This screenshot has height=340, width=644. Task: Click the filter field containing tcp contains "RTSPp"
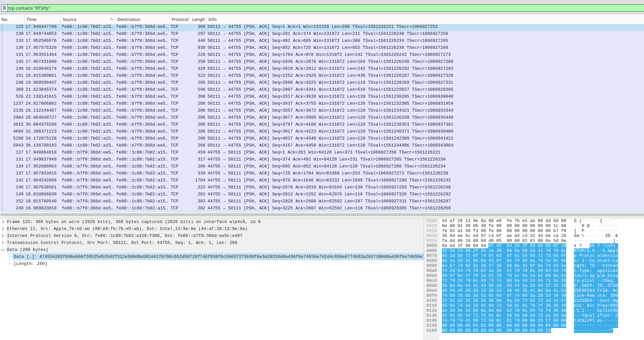325,8
